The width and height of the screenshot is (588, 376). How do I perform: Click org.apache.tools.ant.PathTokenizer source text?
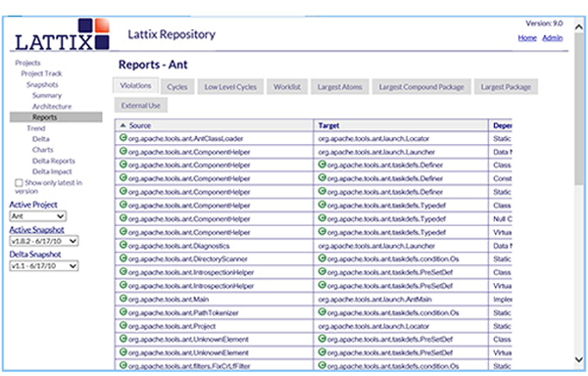pyautogui.click(x=183, y=312)
